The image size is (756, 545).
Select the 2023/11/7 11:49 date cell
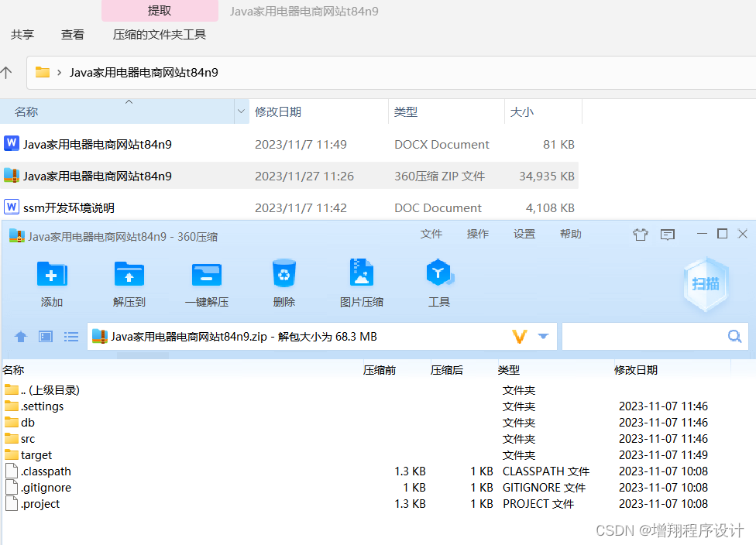point(301,145)
